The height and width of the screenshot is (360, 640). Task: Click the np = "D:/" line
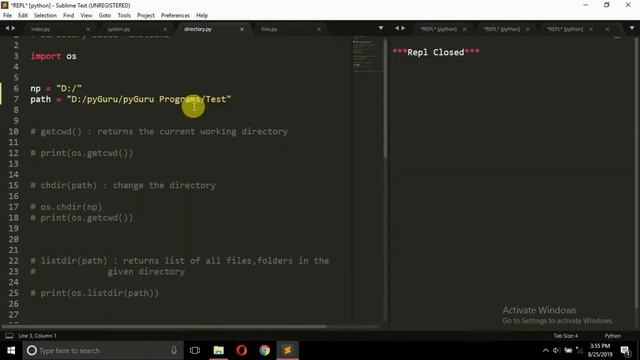56,88
